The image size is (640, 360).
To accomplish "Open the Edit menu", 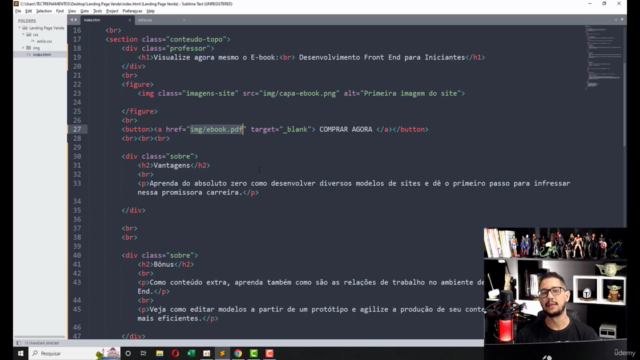I will (29, 11).
